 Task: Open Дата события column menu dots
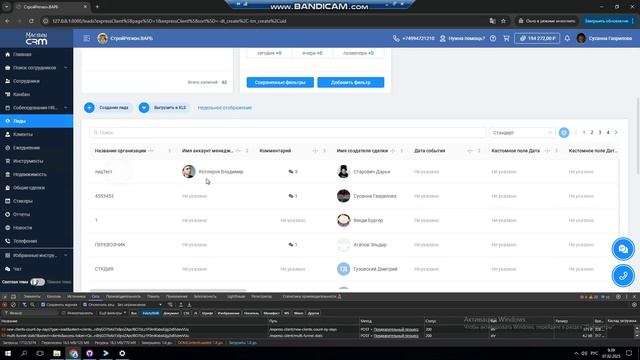pyautogui.click(x=479, y=151)
